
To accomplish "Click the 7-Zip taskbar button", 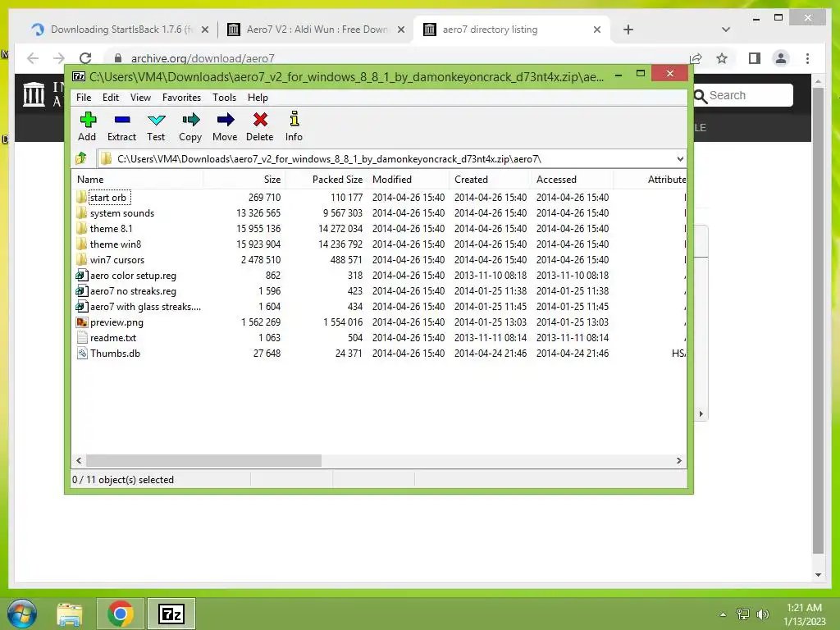I will pos(171,614).
